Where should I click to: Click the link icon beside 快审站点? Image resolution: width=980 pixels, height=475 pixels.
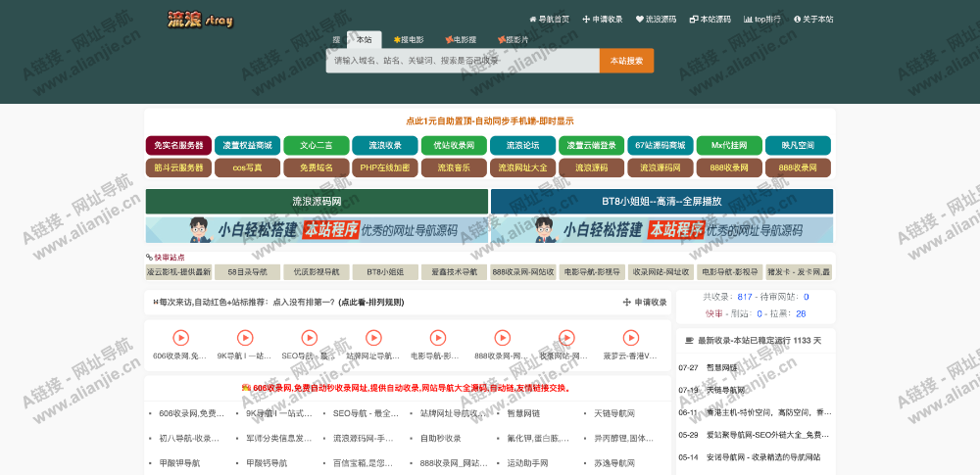(x=149, y=257)
